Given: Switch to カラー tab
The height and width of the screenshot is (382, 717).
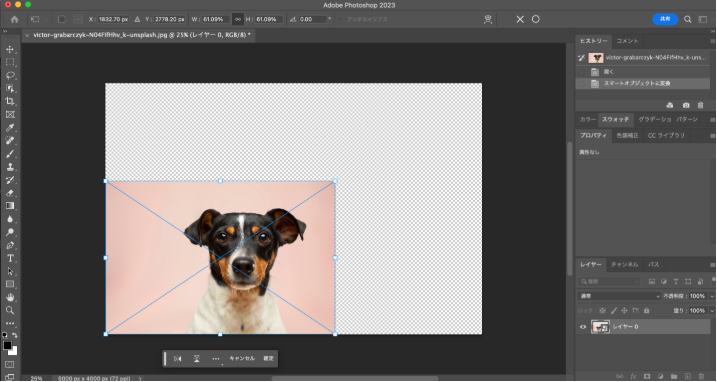Looking at the screenshot, I should click(x=588, y=119).
